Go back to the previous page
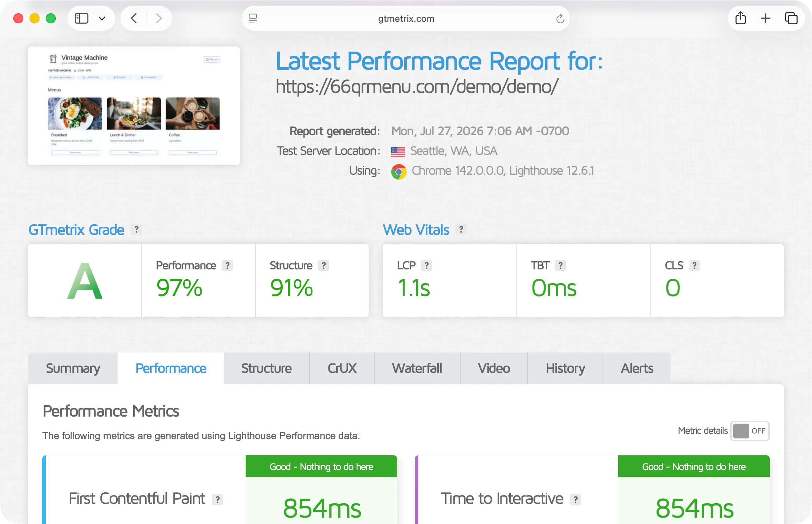The height and width of the screenshot is (524, 812). click(x=134, y=18)
